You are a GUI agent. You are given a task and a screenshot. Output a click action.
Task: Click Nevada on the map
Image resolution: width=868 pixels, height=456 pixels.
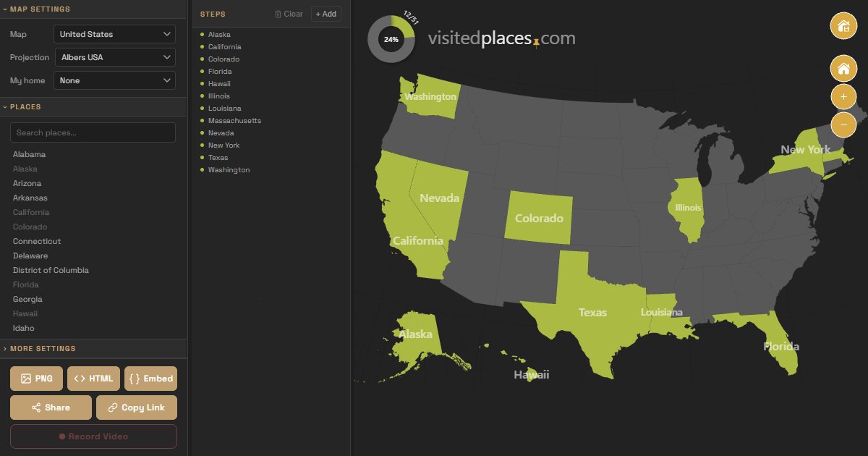440,198
